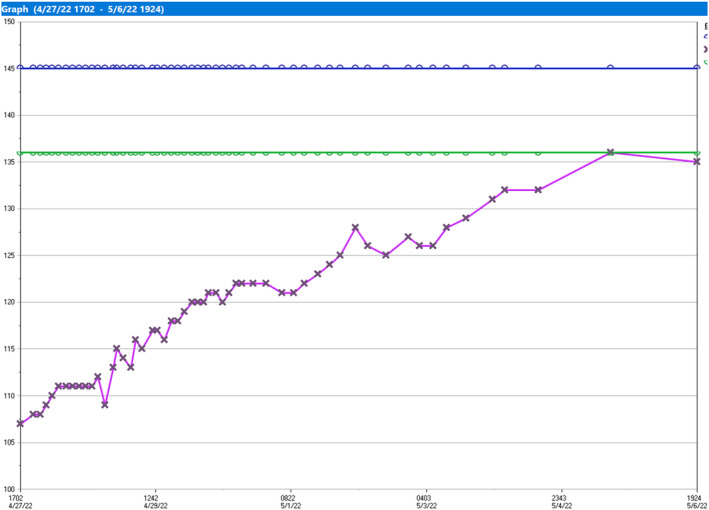Select the purple dip marker at 109
This screenshot has width=709, height=510.
105,404
